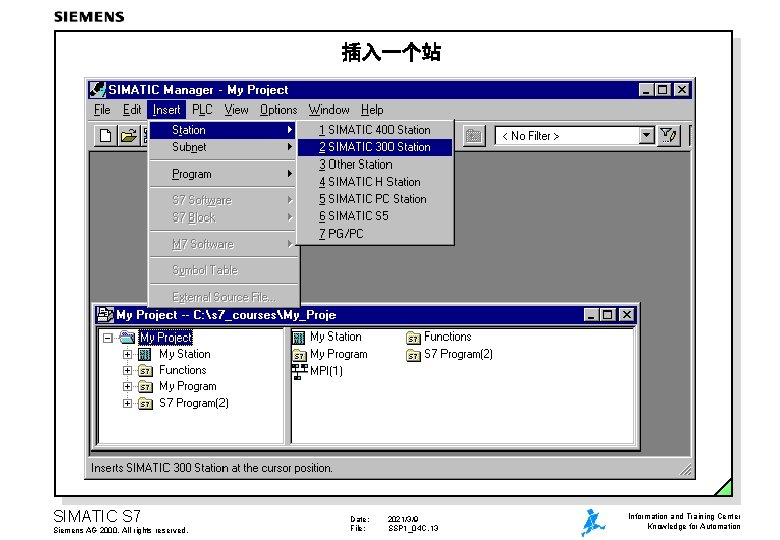
Task: Close the My Project child window
Action: (627, 315)
